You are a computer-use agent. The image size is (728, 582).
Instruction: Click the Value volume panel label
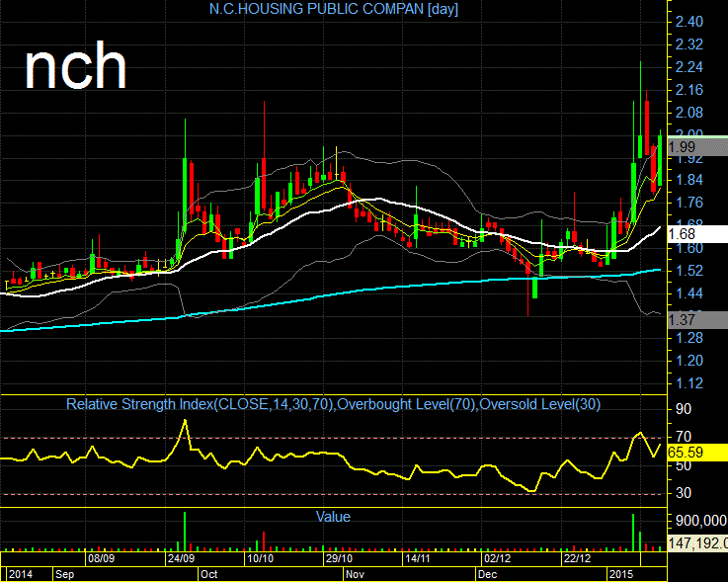[333, 517]
